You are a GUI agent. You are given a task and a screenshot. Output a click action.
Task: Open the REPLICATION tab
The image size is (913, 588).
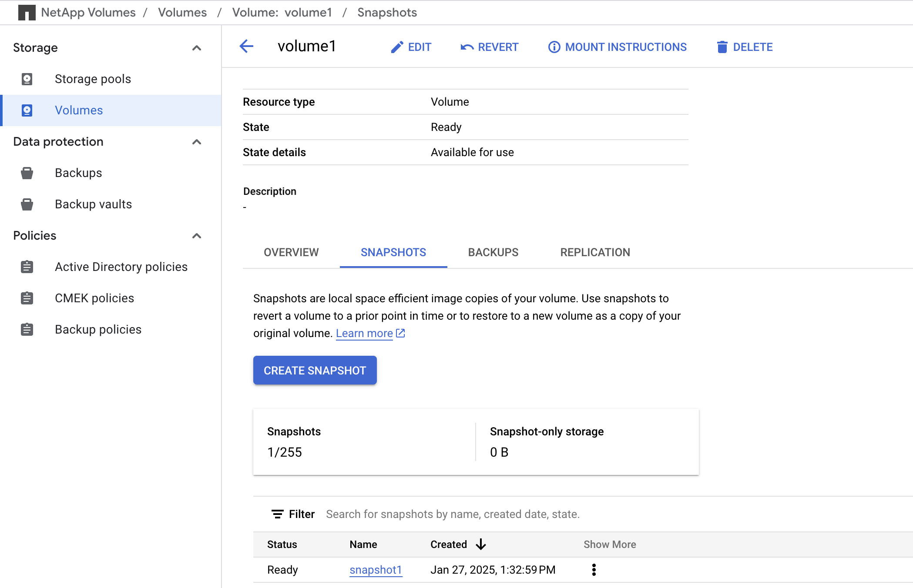point(595,252)
